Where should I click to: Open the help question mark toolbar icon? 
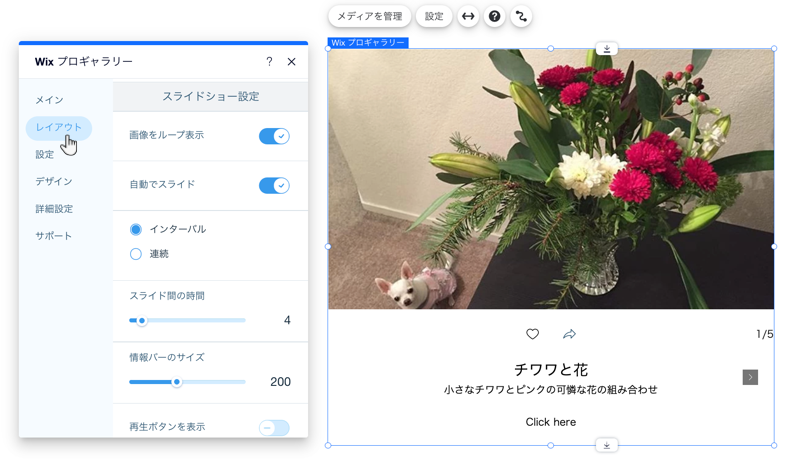[494, 16]
